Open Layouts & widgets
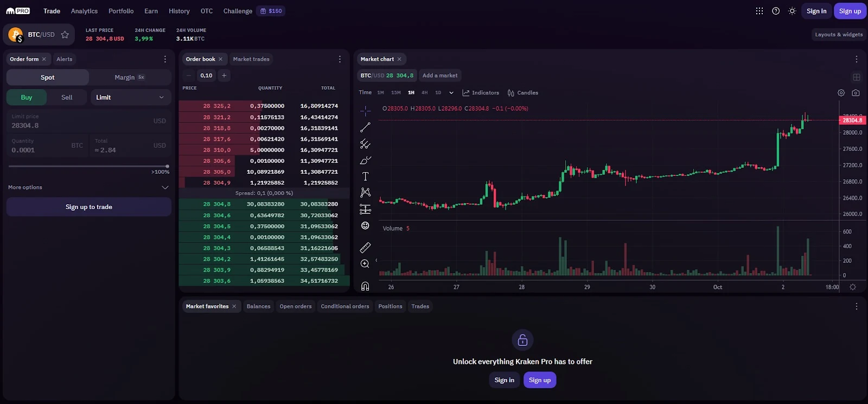The image size is (868, 404). click(x=839, y=34)
